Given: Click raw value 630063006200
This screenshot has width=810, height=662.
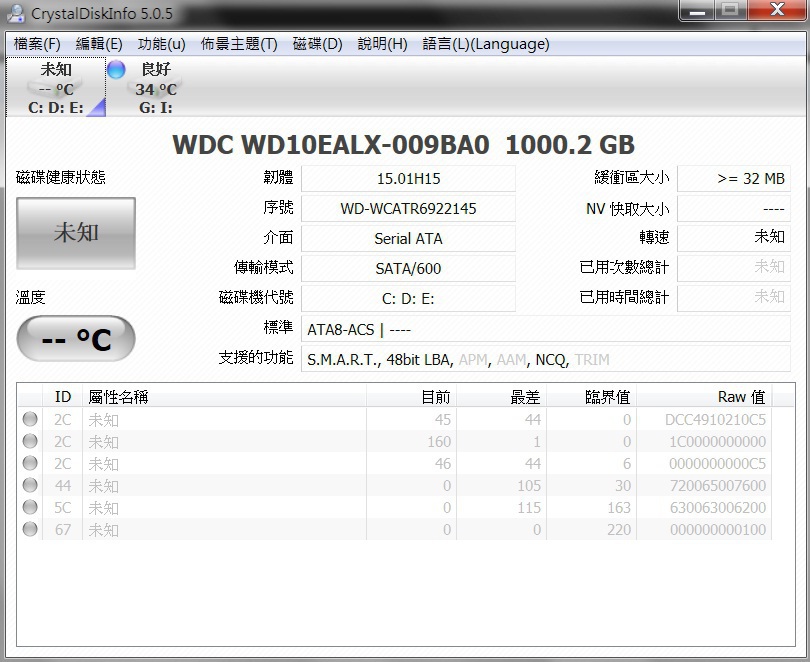Looking at the screenshot, I should [x=718, y=508].
